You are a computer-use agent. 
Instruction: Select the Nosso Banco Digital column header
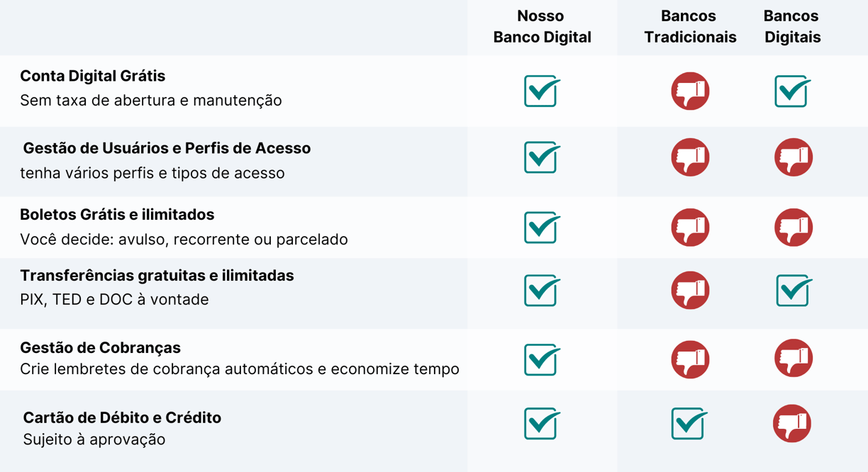click(542, 27)
